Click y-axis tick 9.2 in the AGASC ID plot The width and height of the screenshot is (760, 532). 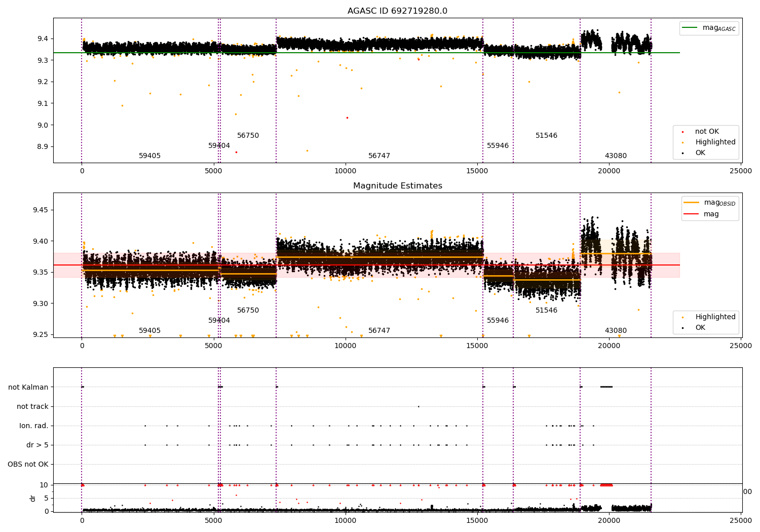42,82
